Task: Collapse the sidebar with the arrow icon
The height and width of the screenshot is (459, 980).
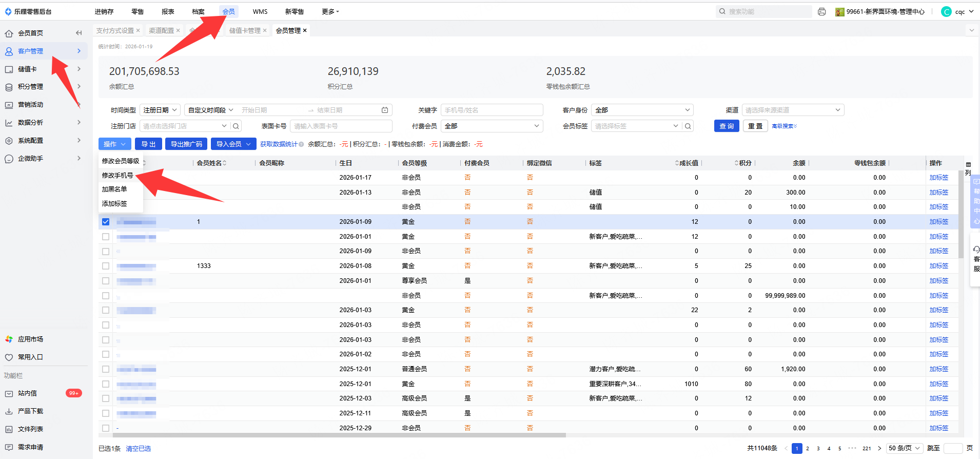Action: pos(79,33)
